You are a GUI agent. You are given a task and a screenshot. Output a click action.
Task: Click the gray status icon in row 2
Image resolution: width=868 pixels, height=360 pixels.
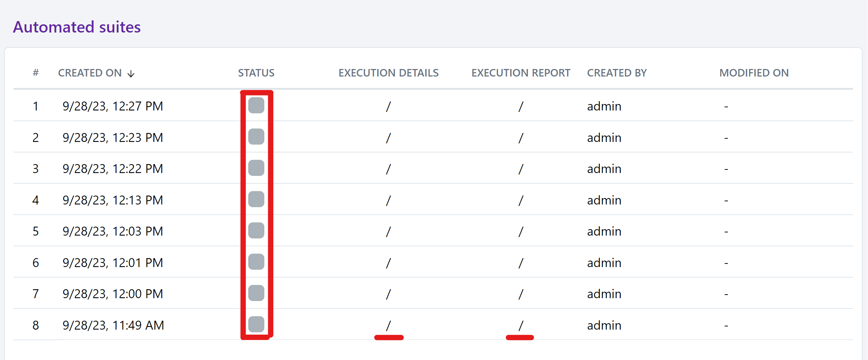pyautogui.click(x=256, y=137)
